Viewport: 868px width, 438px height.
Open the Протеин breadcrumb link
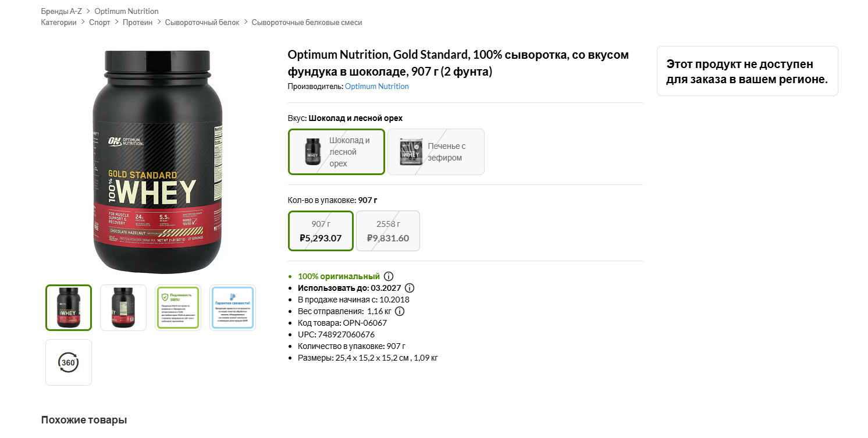(137, 22)
